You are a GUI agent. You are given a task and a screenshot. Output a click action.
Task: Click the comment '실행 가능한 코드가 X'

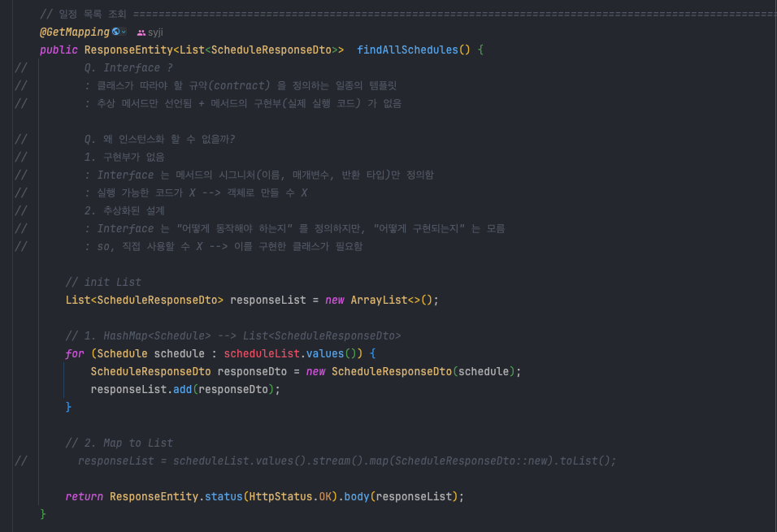[196, 192]
